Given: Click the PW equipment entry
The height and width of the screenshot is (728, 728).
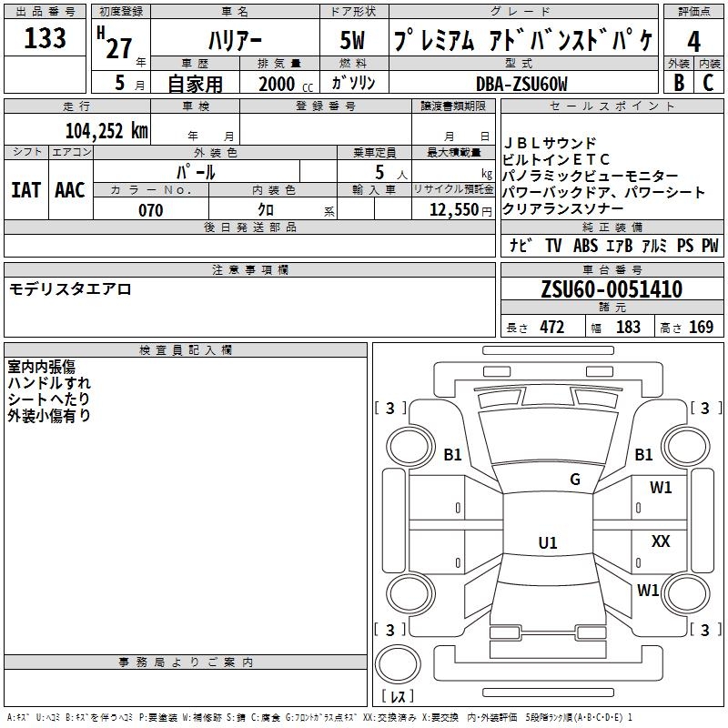Looking at the screenshot, I should (x=710, y=246).
